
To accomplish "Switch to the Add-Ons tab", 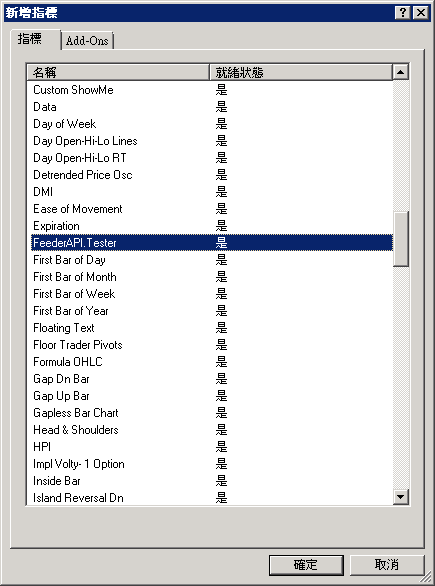I will pos(87,40).
